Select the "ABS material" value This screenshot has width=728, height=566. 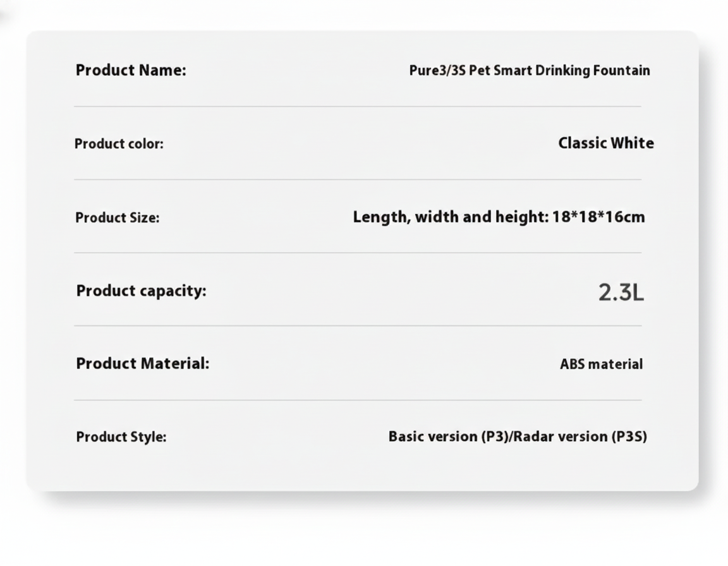click(x=601, y=364)
